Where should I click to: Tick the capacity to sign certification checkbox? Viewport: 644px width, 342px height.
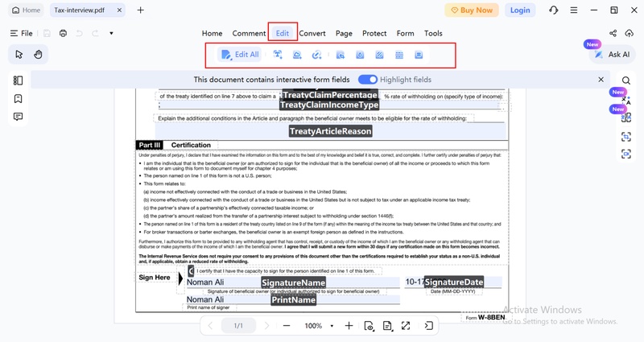(x=191, y=271)
